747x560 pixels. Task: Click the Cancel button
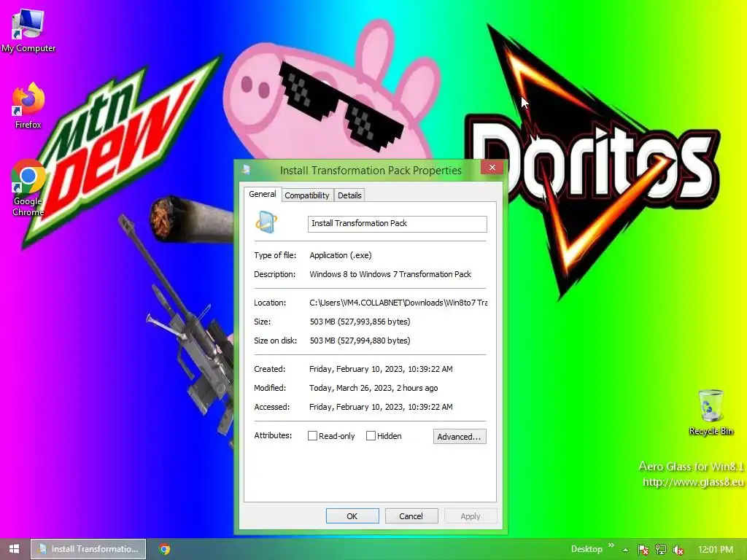[411, 516]
